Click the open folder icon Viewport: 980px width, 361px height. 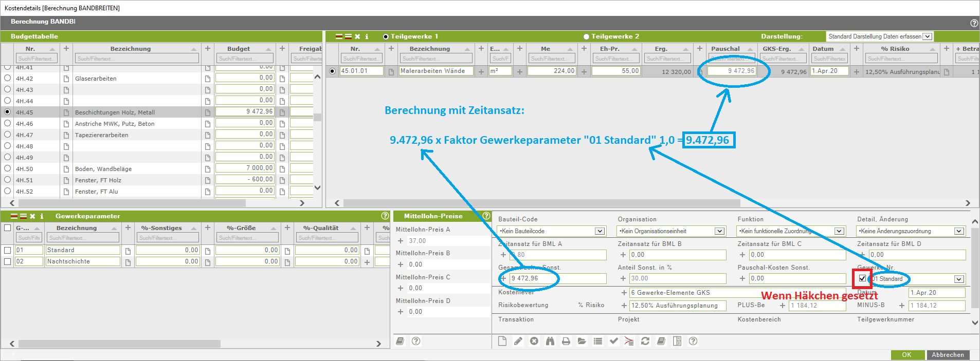coord(582,341)
